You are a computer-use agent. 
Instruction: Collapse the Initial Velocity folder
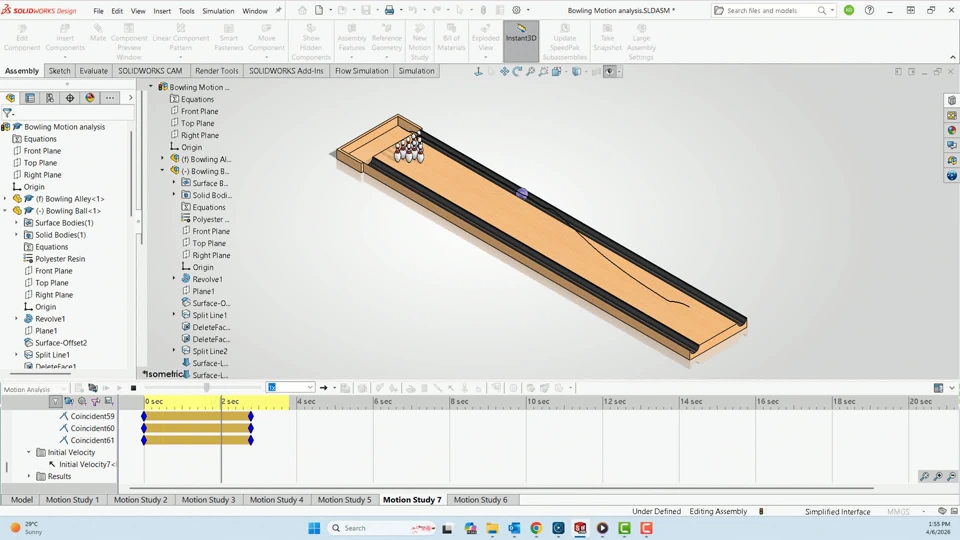(x=29, y=452)
